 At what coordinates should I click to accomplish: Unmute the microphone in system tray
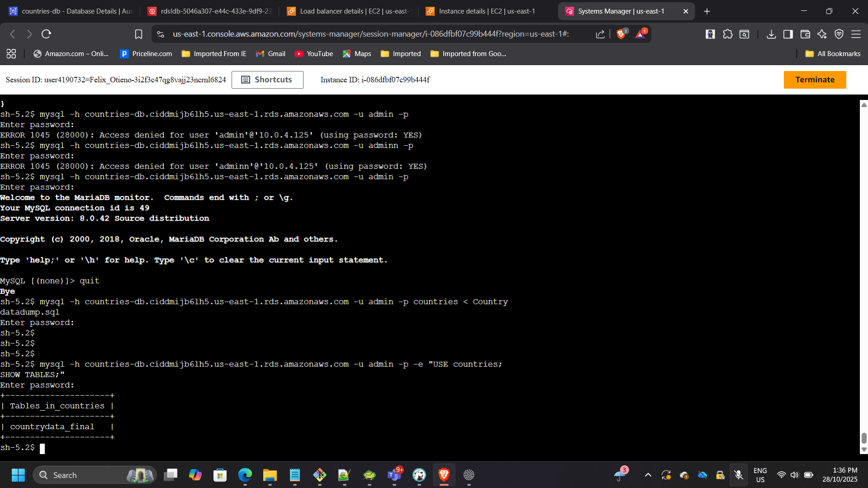pyautogui.click(x=739, y=475)
